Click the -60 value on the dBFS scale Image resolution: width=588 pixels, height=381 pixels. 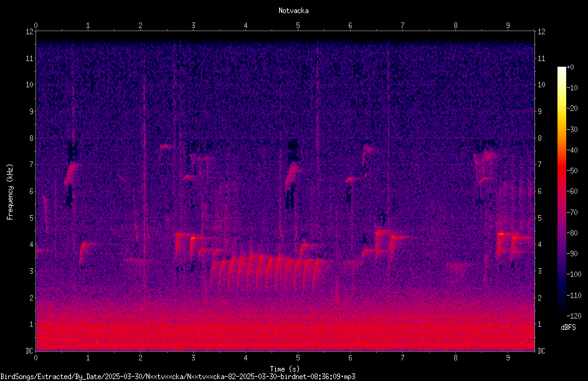pyautogui.click(x=572, y=191)
